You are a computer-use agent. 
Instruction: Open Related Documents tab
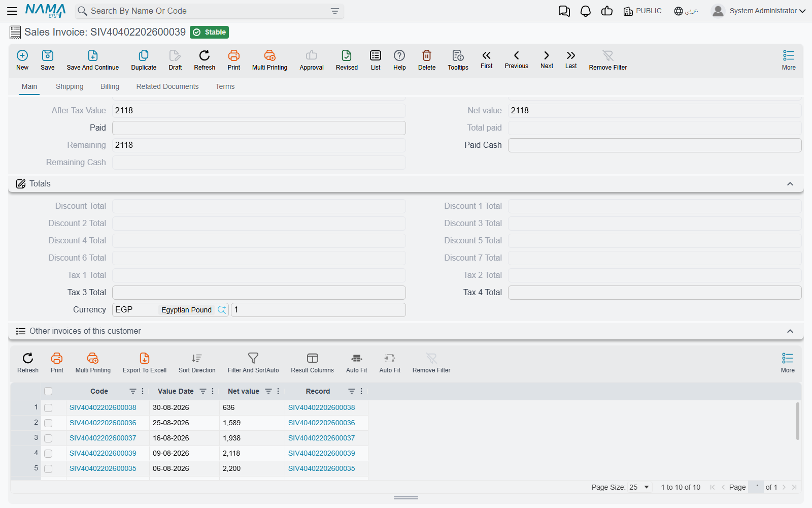[x=167, y=86]
